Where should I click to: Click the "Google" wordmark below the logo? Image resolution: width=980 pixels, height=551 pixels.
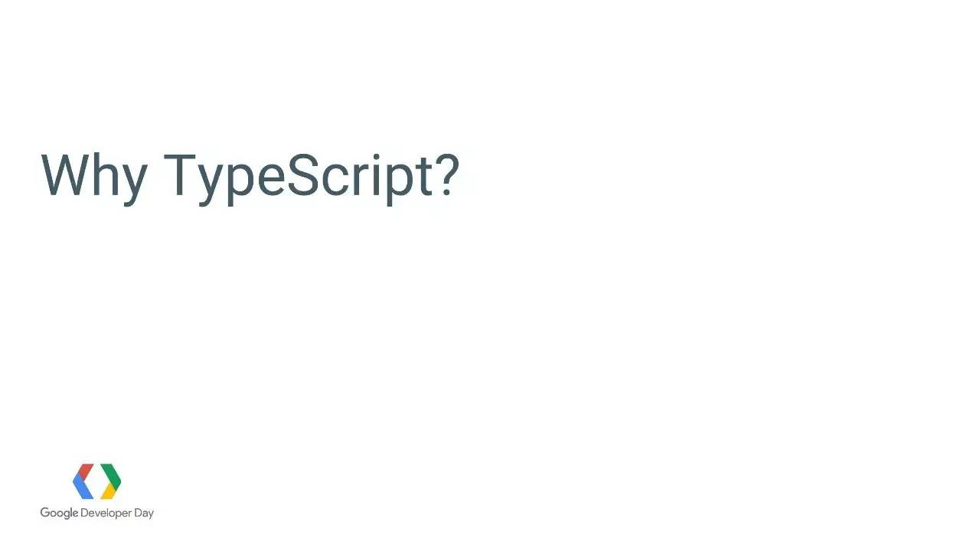[59, 514]
